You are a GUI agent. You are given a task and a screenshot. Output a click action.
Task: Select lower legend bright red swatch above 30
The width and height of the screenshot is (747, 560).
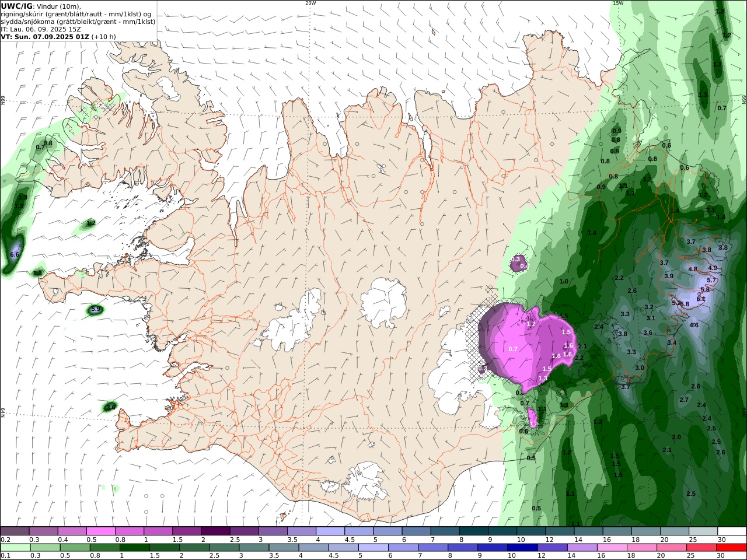[x=731, y=548]
